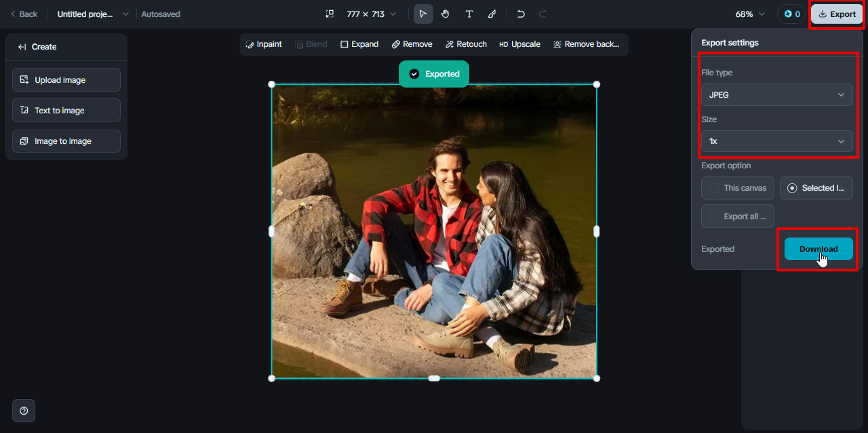The width and height of the screenshot is (868, 433).
Task: Click the top-left image resize handle
Action: tap(272, 84)
